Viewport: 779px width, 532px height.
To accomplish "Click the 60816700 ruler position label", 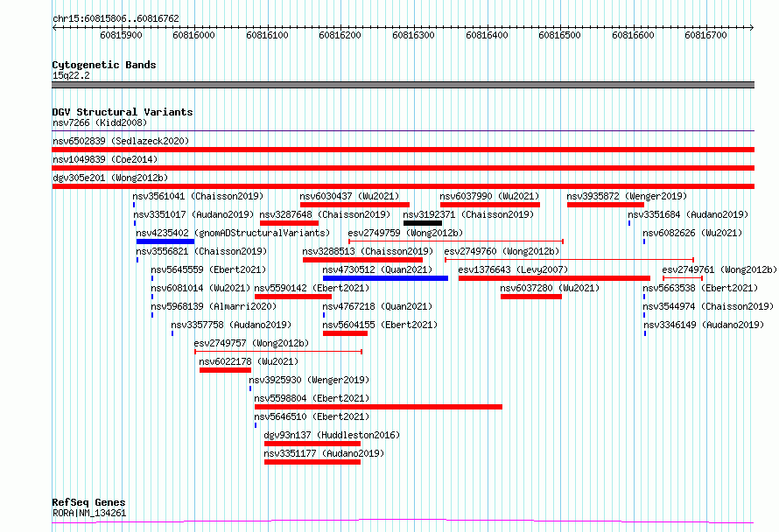I will [x=705, y=35].
